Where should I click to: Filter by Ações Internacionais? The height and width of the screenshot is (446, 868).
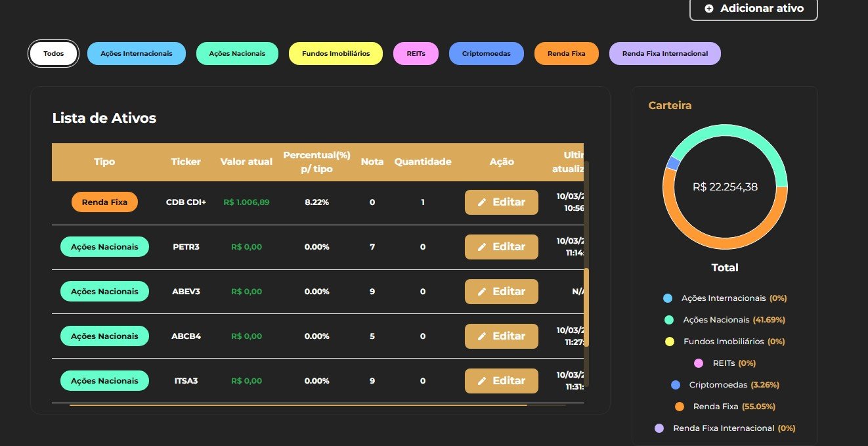pyautogui.click(x=137, y=54)
